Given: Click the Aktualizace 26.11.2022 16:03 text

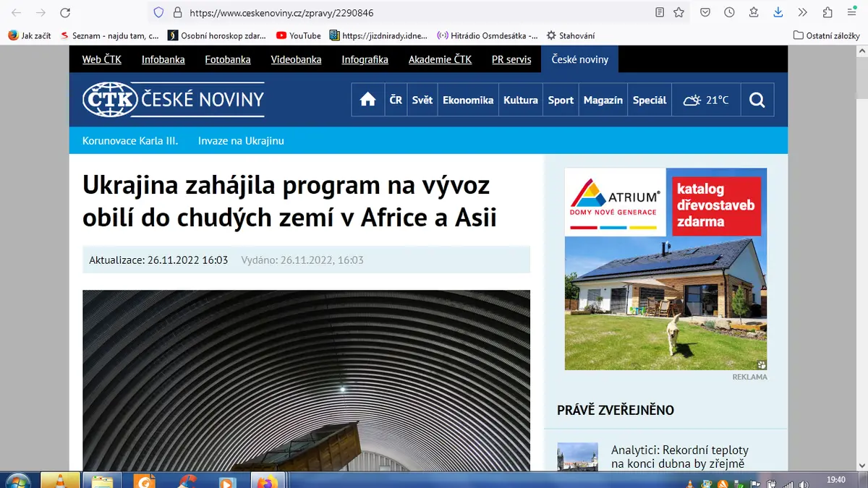Looking at the screenshot, I should click(158, 260).
